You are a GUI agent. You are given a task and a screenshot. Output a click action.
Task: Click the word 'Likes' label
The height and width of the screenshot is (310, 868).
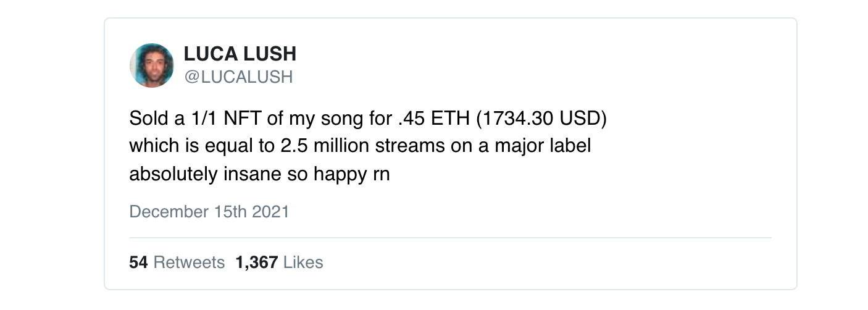(303, 262)
